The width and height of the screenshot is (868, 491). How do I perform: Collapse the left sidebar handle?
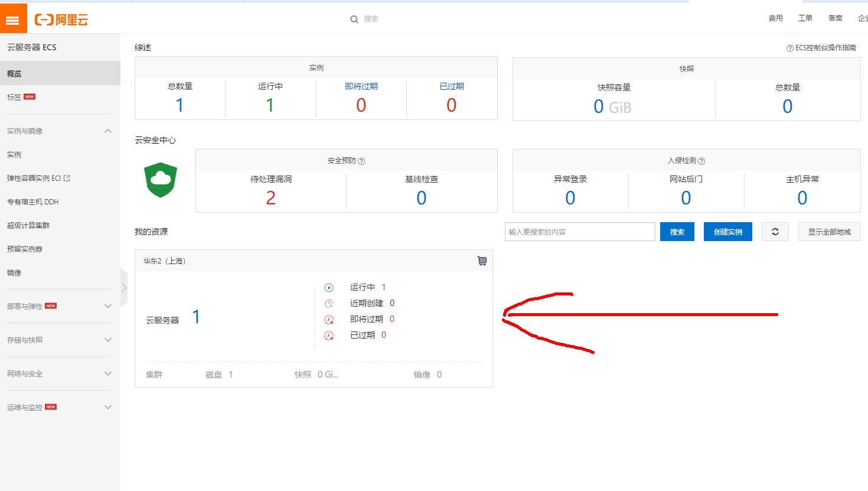(x=124, y=288)
